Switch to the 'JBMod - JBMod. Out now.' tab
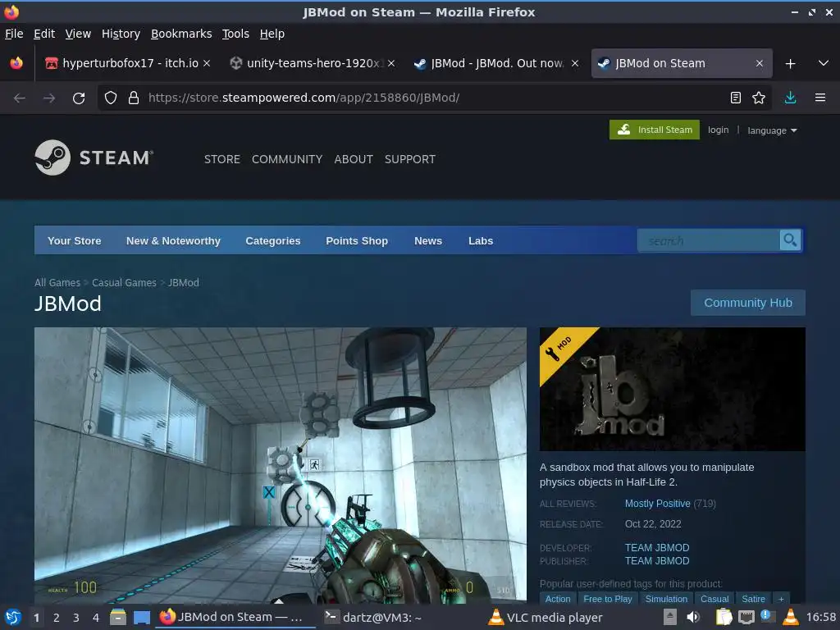The width and height of the screenshot is (840, 630). [496, 63]
